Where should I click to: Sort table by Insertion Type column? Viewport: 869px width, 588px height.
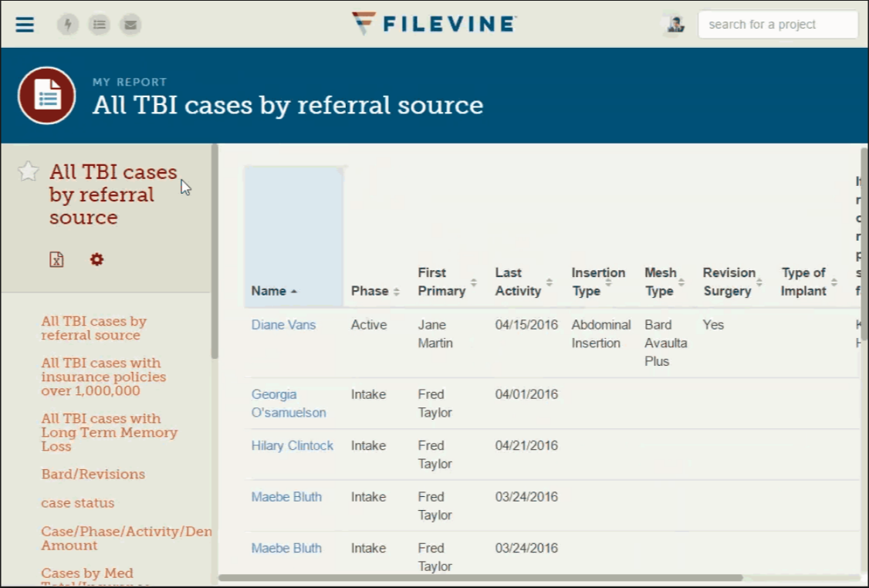[x=598, y=282]
